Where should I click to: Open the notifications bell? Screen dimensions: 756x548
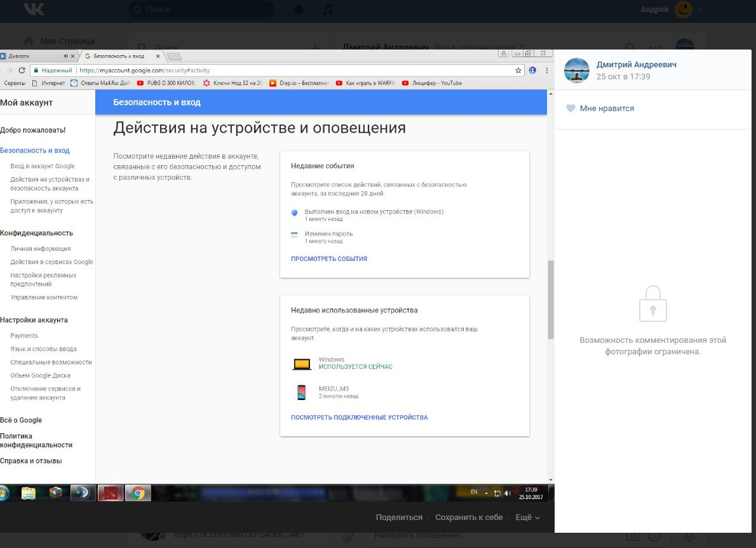(x=298, y=10)
